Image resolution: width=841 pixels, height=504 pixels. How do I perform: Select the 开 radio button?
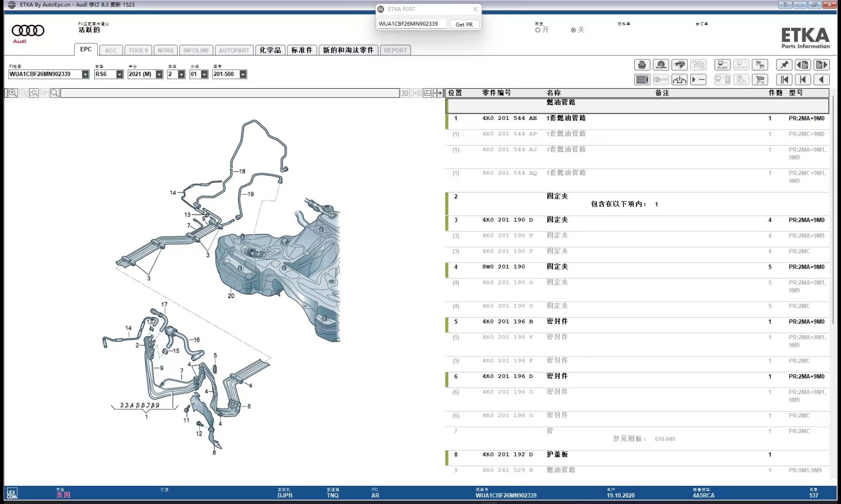(x=538, y=30)
